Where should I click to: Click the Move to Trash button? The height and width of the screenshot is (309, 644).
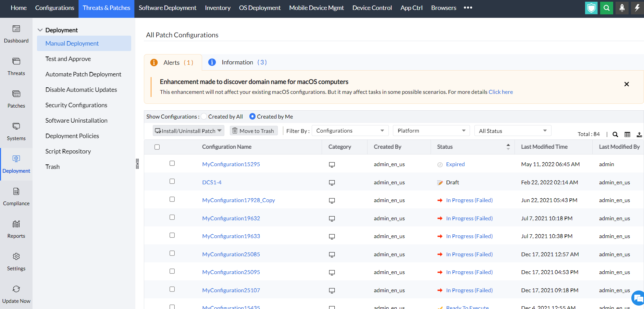(253, 131)
